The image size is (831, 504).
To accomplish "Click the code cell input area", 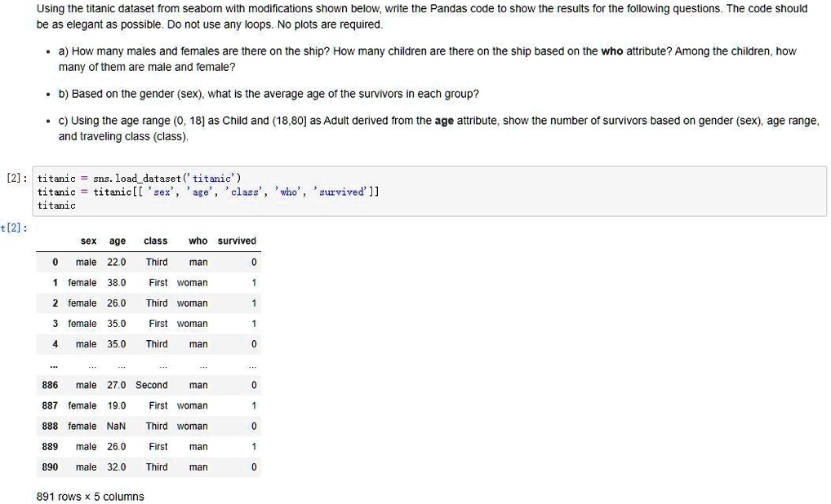I will 429,191.
